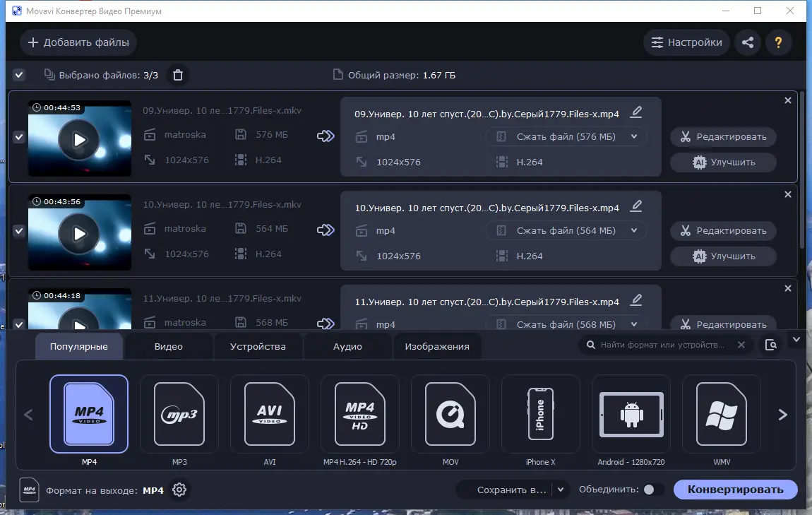812x515 pixels.
Task: Show previous format presets arrow
Action: click(x=28, y=415)
